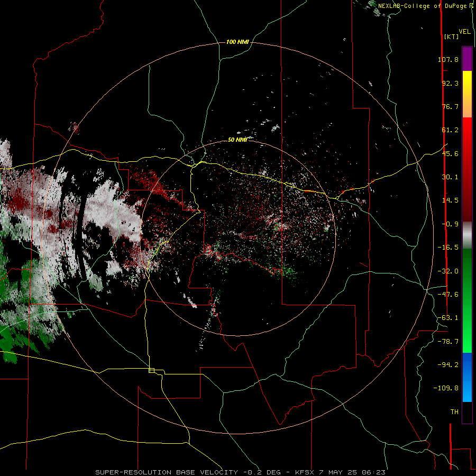476x476 pixels.
Task: Click the 107.8 value on velocity scale
Action: tap(448, 59)
